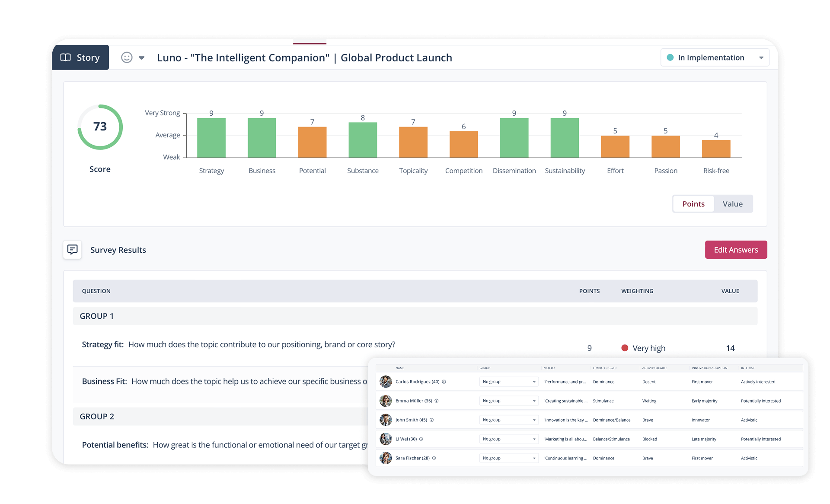Switch the chart to Value view
The height and width of the screenshot is (504, 830).
point(733,203)
